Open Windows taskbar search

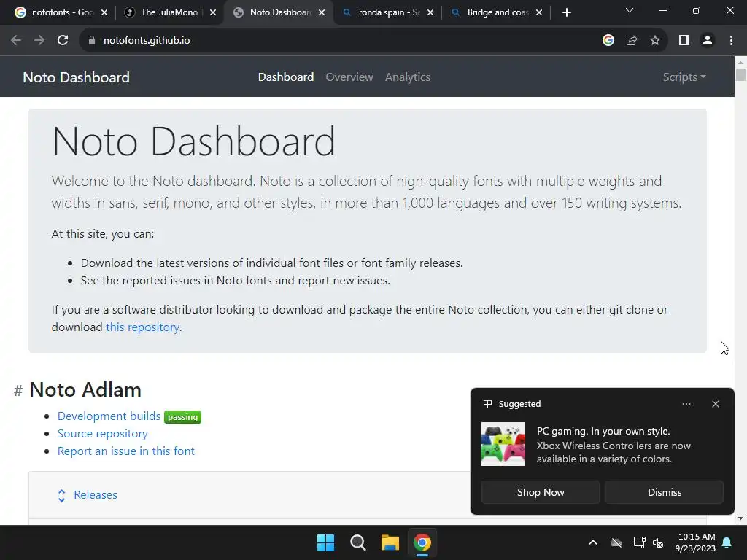tap(357, 542)
